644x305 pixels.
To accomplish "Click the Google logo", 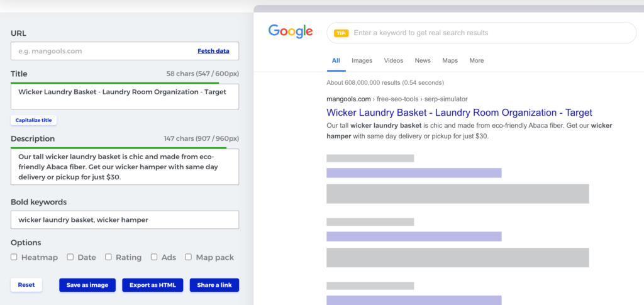I will pos(291,31).
